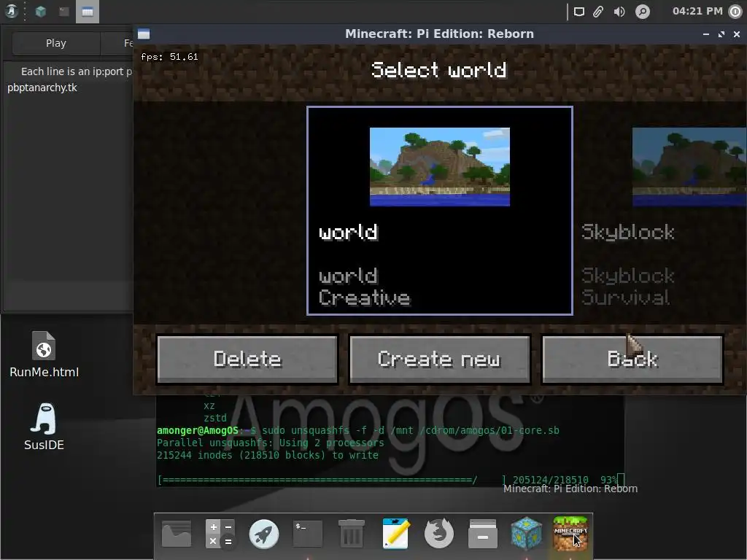The width and height of the screenshot is (747, 560).
Task: Click Create new world button
Action: coord(440,359)
